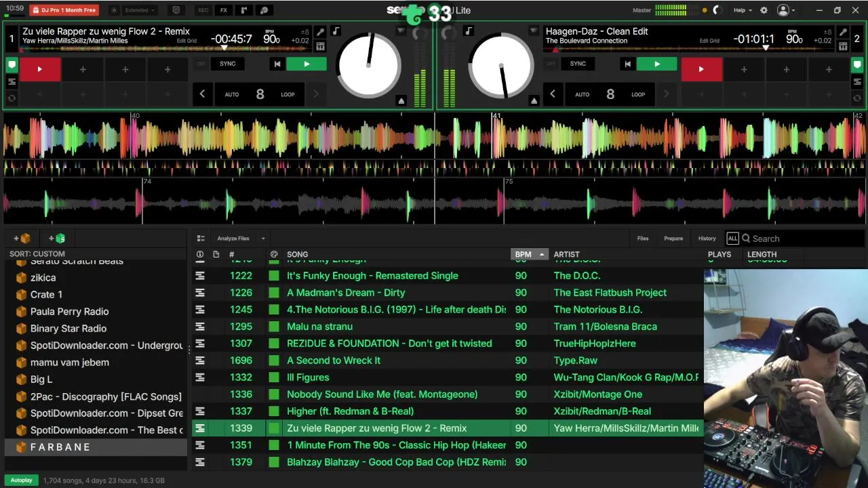Screen dimensions: 868x488
Task: Open the Extended view mode dropdown
Action: tap(140, 10)
